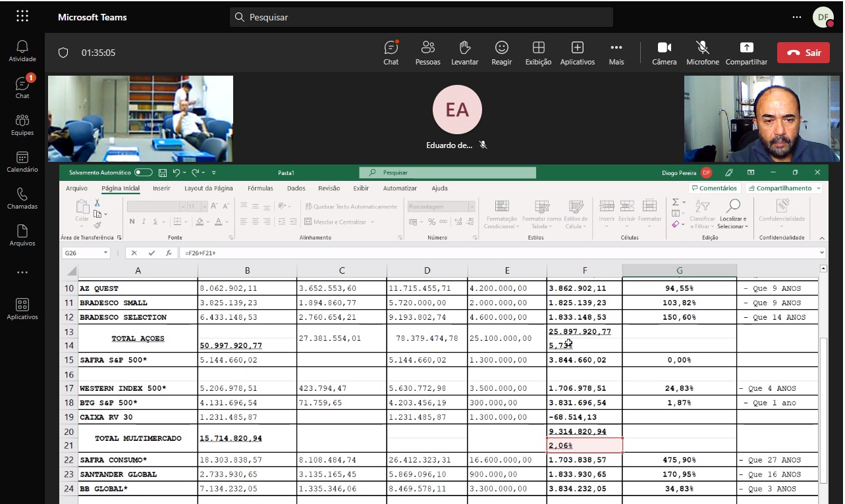Open the Compartilhamento share dropdown
This screenshot has width=845, height=504.
point(784,188)
